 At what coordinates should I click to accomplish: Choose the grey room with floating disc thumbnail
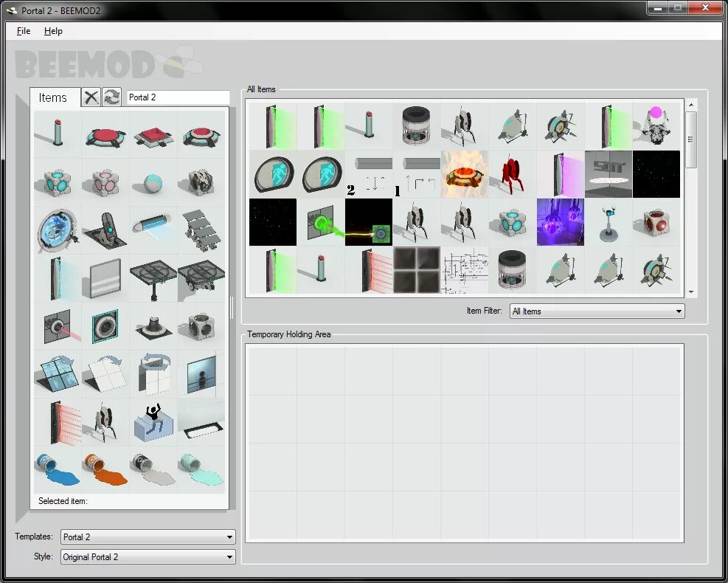click(x=609, y=174)
